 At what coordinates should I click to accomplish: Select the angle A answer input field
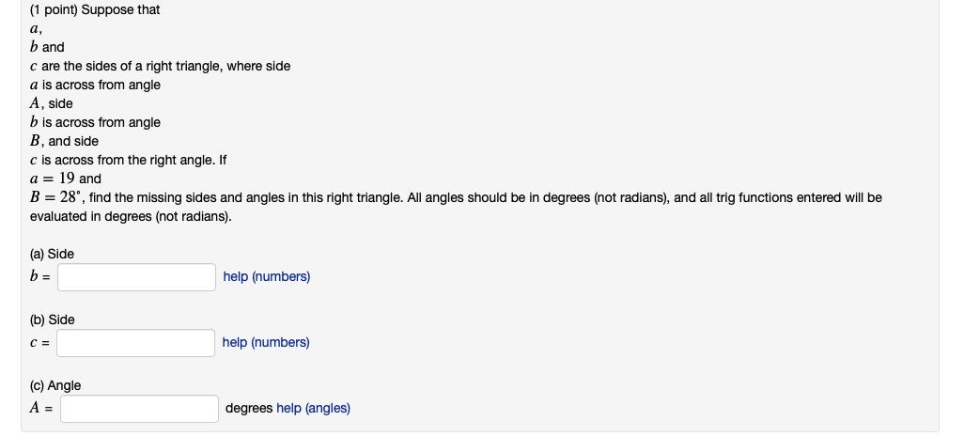[x=139, y=409]
